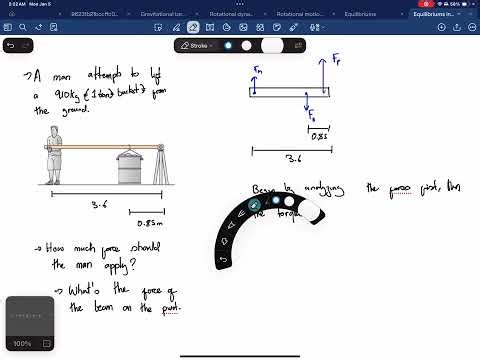Tap the red screen recording indicator

pyautogui.click(x=426, y=4)
